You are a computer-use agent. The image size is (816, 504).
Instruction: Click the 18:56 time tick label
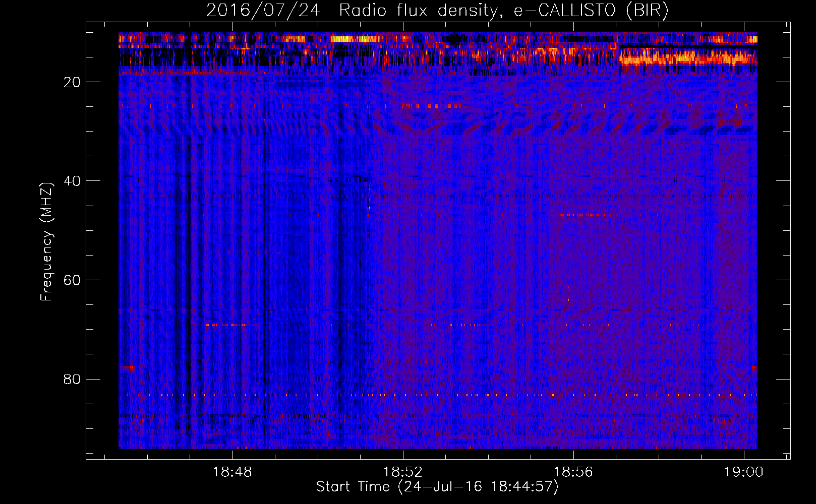[x=573, y=472]
